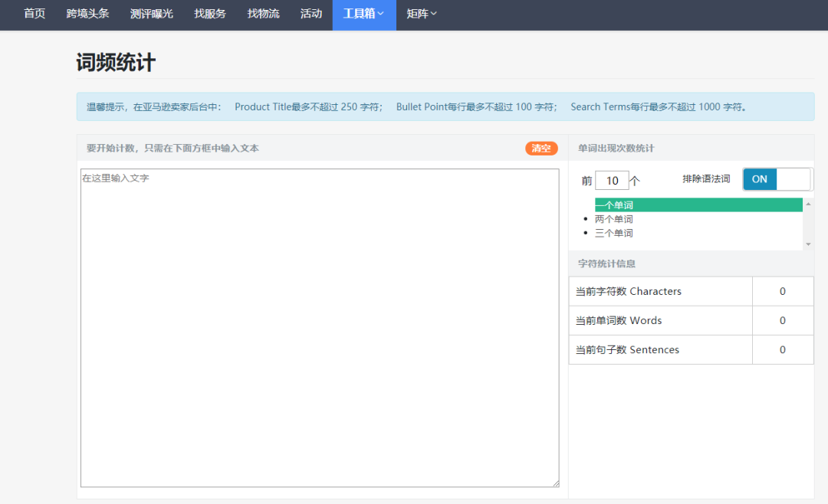Click the 活动 menu entry
The height and width of the screenshot is (504, 828).
pyautogui.click(x=311, y=12)
